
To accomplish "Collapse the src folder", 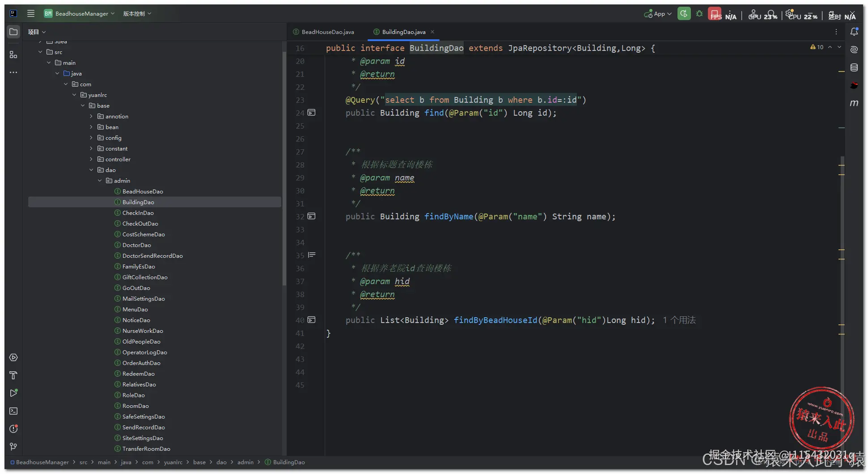I will tap(40, 52).
